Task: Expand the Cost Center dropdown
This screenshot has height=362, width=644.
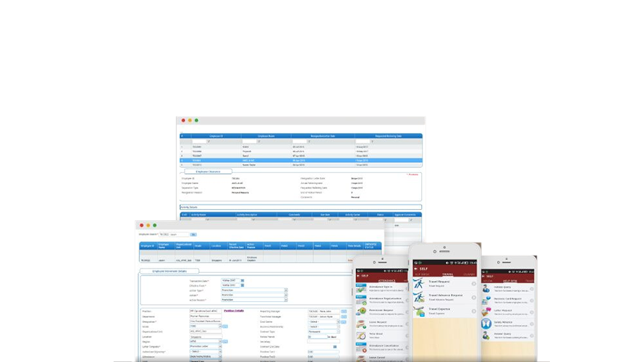Action: pos(323,321)
